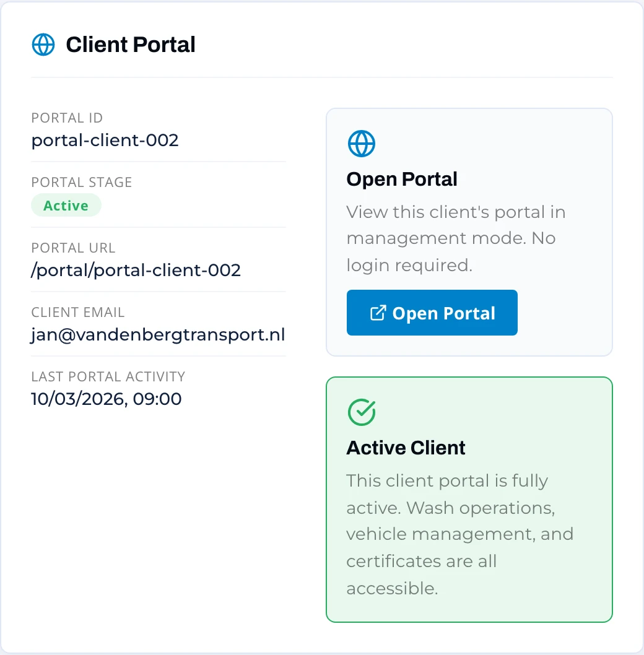The width and height of the screenshot is (644, 655).
Task: Click the globe icon above Open Portal title
Action: click(362, 144)
